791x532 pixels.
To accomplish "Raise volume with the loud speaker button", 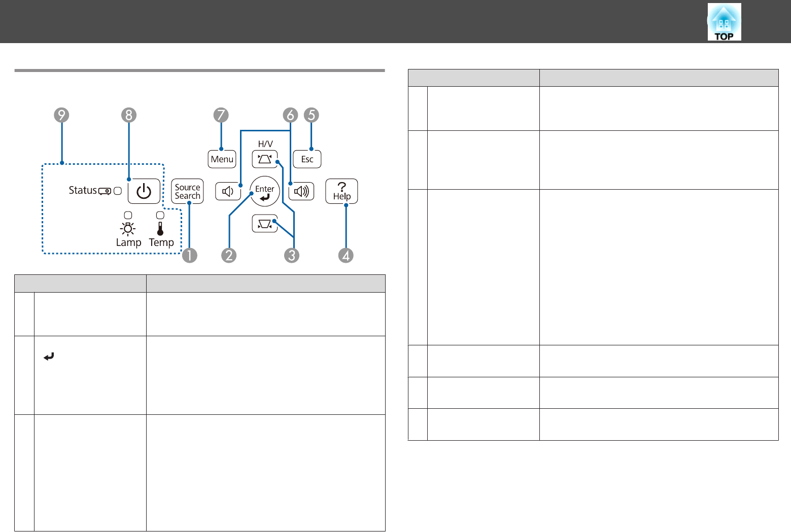I will click(301, 191).
